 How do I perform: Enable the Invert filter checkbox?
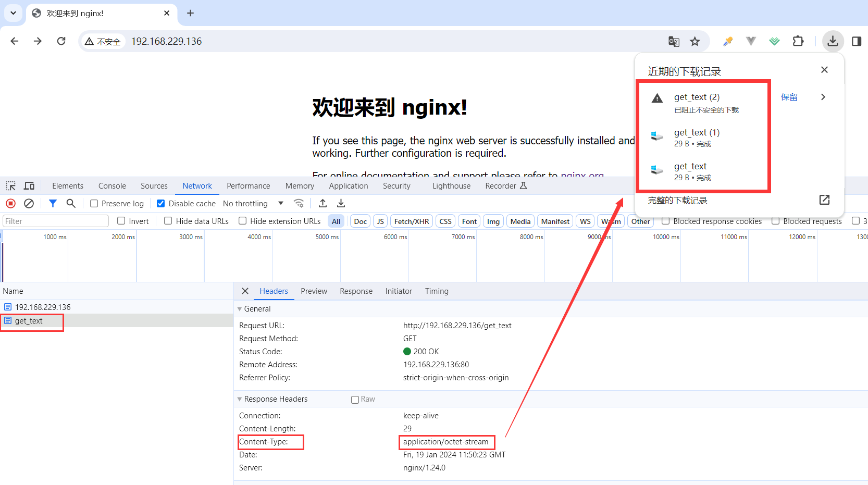(x=121, y=221)
